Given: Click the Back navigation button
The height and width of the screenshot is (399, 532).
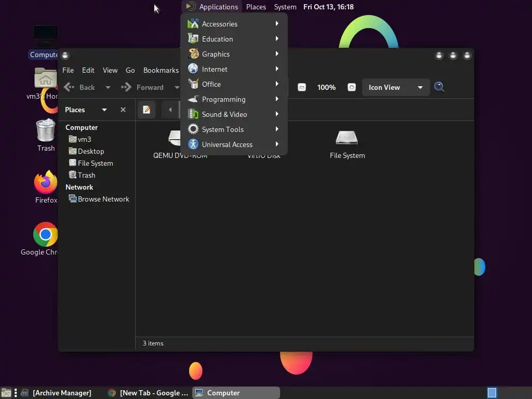Looking at the screenshot, I should point(79,87).
